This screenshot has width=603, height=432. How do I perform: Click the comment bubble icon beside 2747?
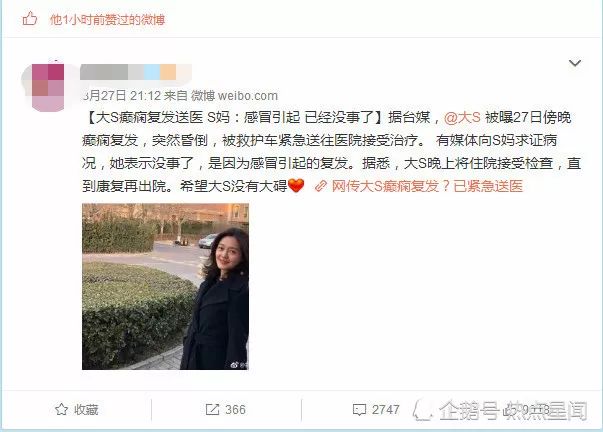point(359,410)
